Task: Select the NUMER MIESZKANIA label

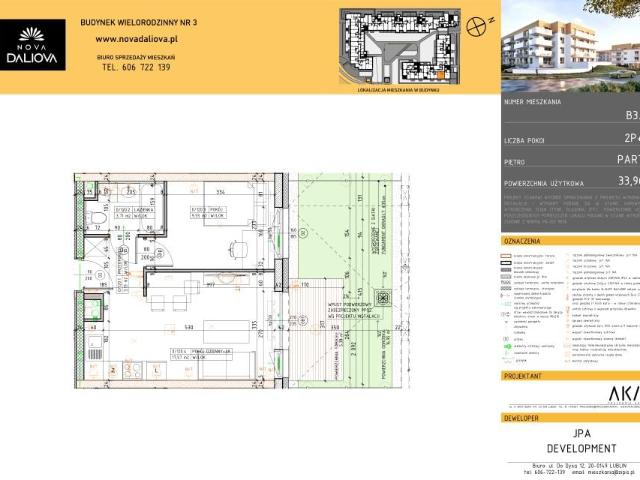Action: (532, 102)
